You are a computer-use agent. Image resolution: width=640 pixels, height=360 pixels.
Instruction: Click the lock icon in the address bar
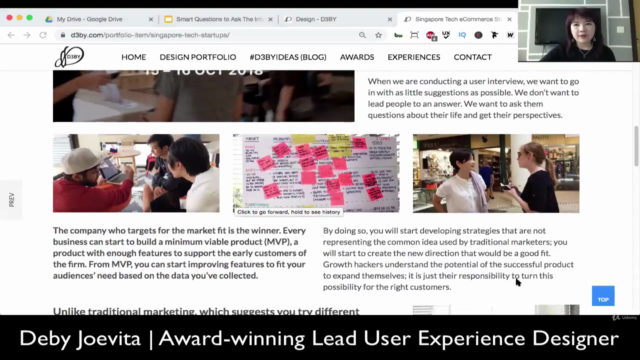pyautogui.click(x=62, y=35)
